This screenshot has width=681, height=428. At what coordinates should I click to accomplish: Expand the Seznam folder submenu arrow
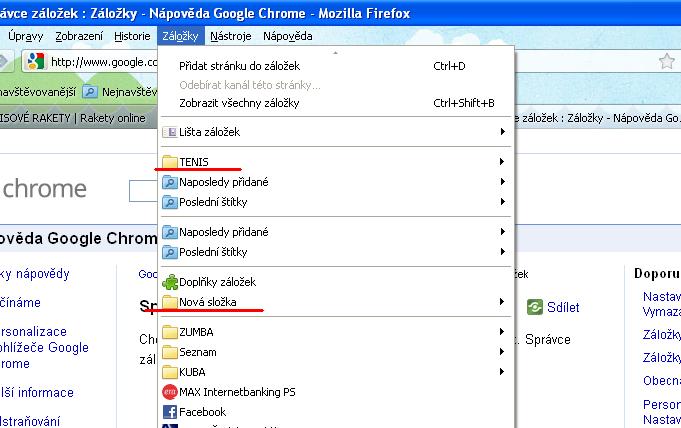coord(501,352)
